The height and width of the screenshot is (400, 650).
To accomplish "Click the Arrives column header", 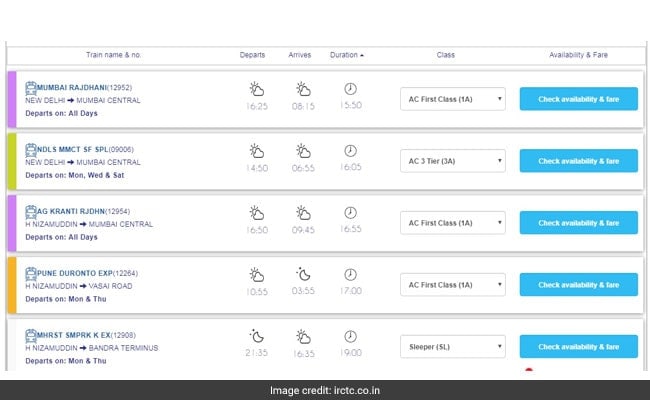I will [300, 55].
